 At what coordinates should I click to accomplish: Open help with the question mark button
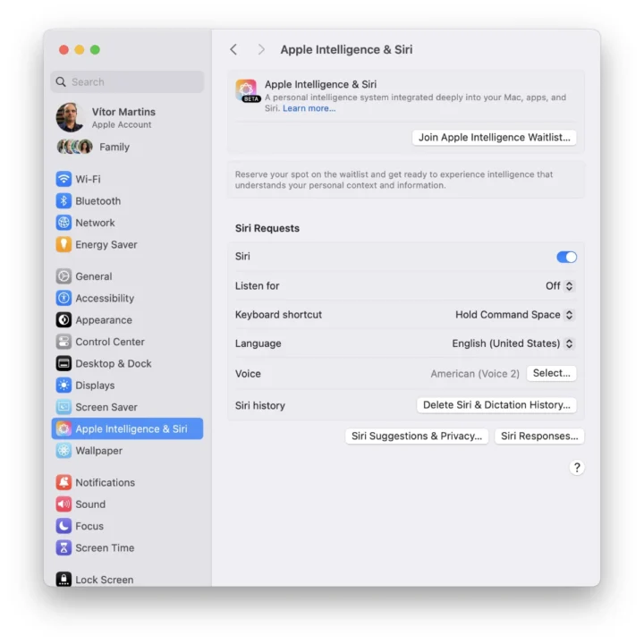(577, 468)
